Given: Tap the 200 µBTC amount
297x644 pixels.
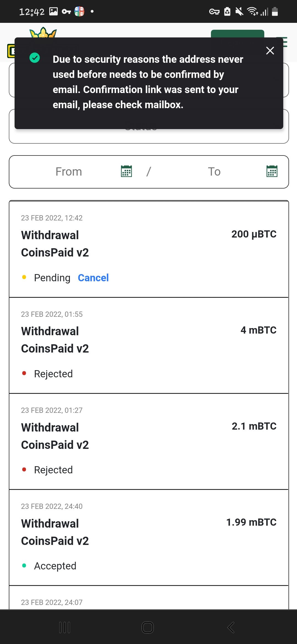Looking at the screenshot, I should click(x=254, y=234).
